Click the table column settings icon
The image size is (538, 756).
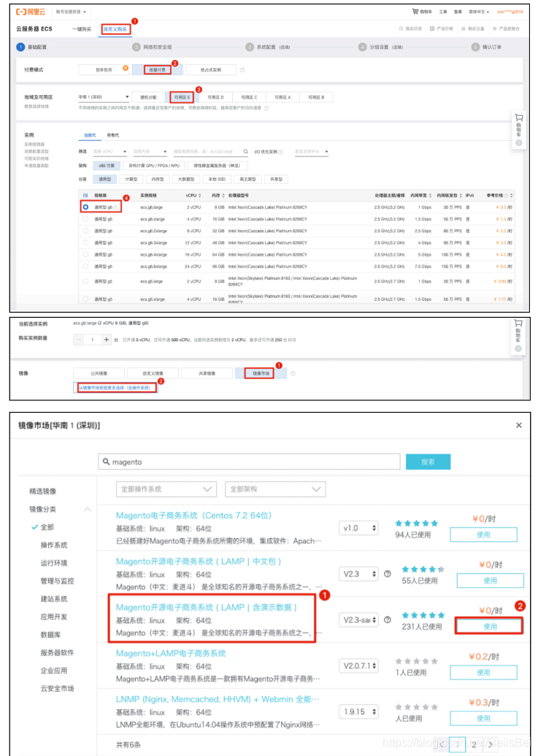85,195
